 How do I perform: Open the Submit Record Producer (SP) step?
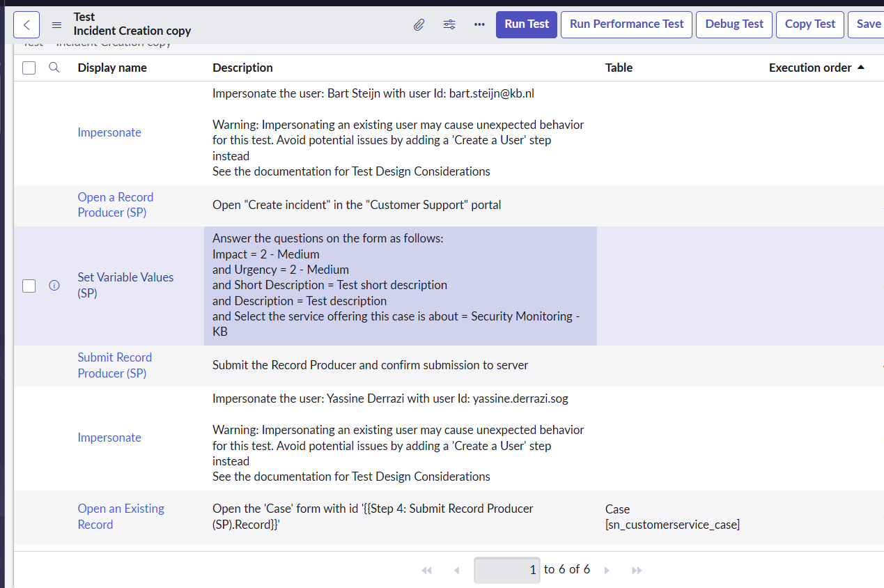tap(114, 365)
